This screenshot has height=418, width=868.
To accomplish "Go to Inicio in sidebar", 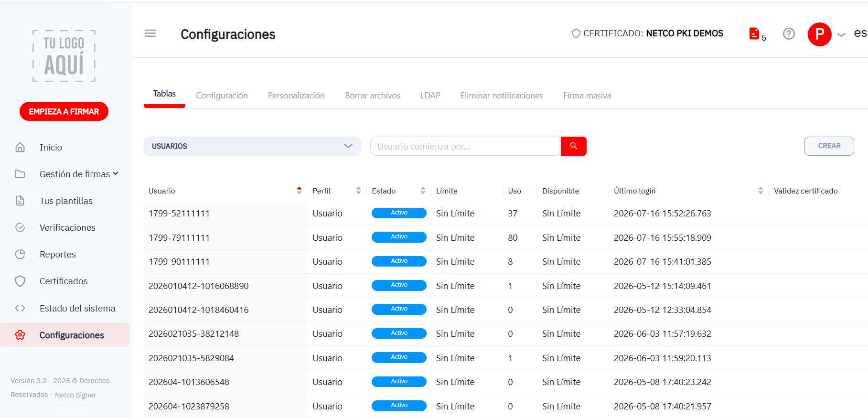I will tap(51, 148).
